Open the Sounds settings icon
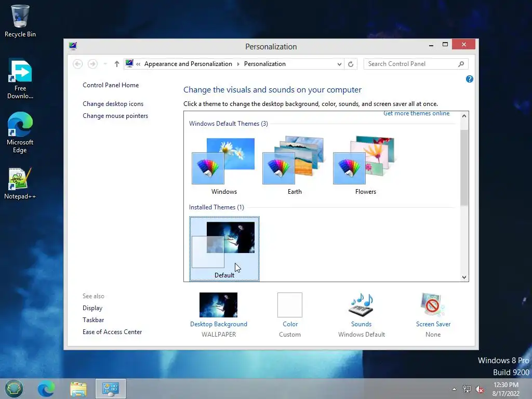This screenshot has width=532, height=399. tap(362, 304)
